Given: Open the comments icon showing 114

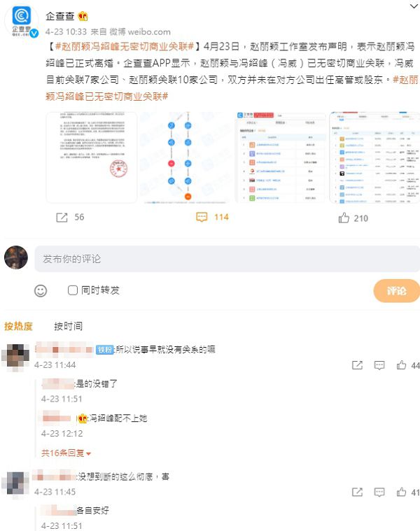Looking at the screenshot, I should pos(202,217).
